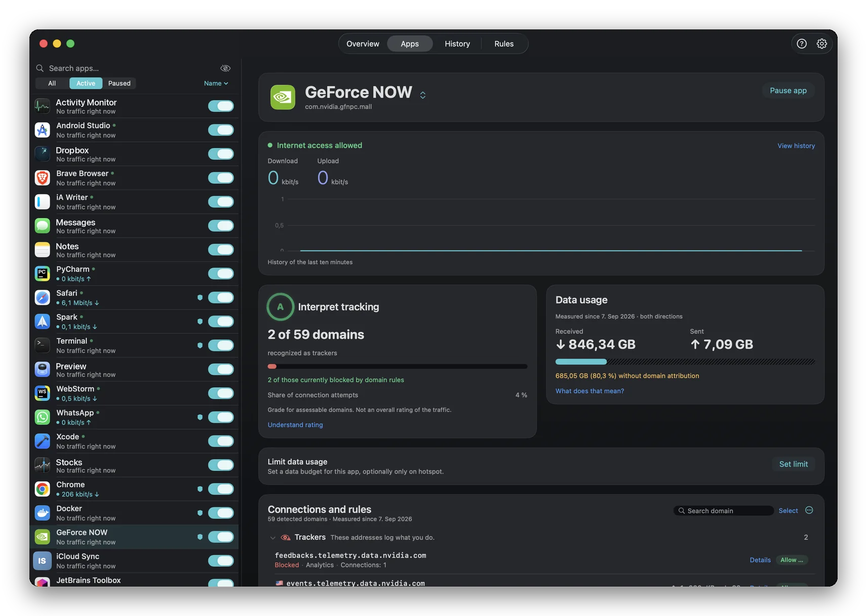
Task: Open Allow dropdown for feedbacks.telemetry.data.nvidia.com
Action: tap(792, 560)
